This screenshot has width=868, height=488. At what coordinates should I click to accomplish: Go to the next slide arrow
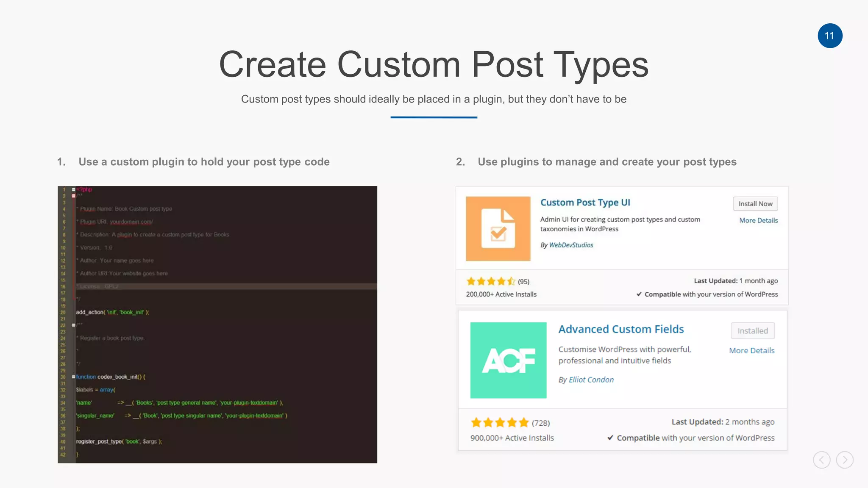click(x=845, y=460)
